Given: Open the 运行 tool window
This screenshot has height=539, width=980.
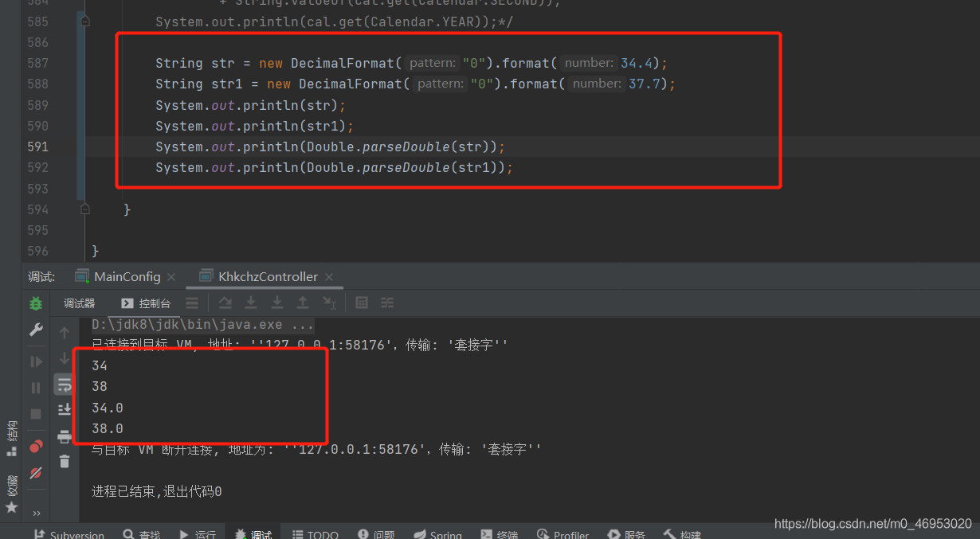Looking at the screenshot, I should [198, 534].
